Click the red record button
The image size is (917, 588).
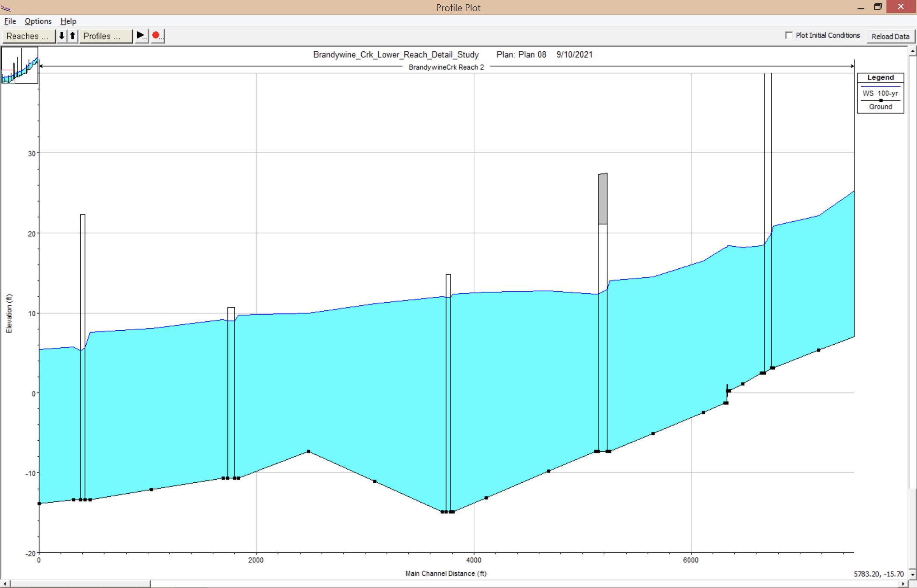tap(157, 36)
